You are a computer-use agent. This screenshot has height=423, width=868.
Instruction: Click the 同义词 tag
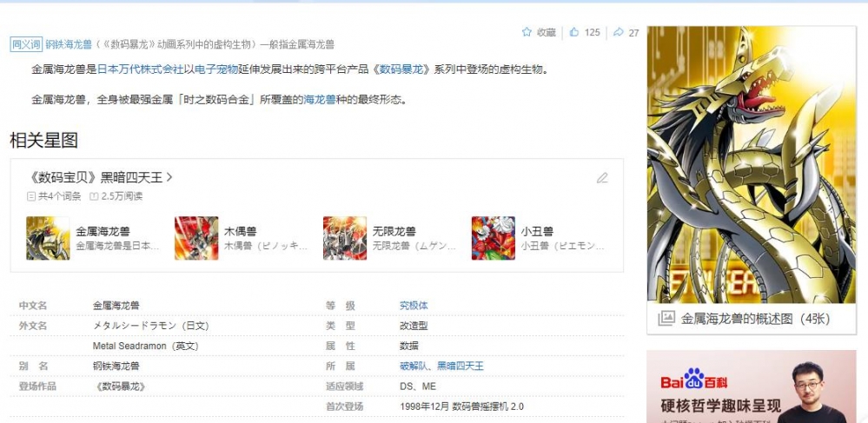(26, 45)
